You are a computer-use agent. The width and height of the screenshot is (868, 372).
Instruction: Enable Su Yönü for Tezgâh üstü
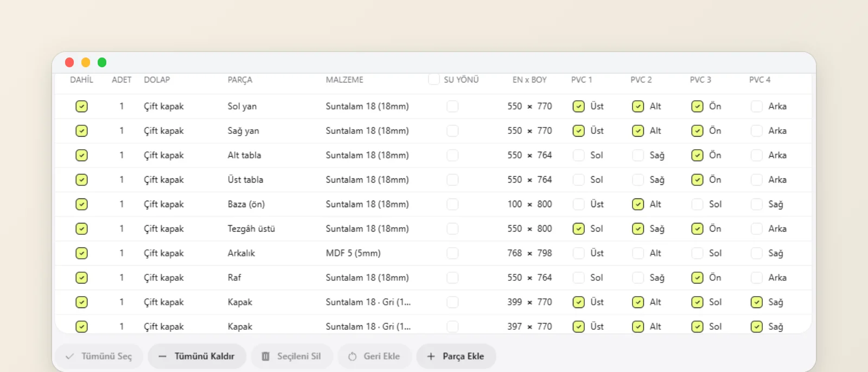(452, 229)
